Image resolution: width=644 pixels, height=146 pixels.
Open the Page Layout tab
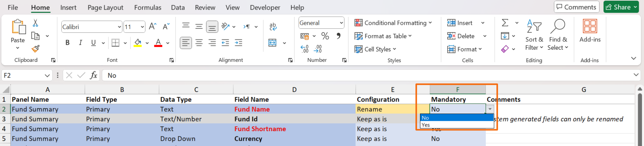(105, 7)
